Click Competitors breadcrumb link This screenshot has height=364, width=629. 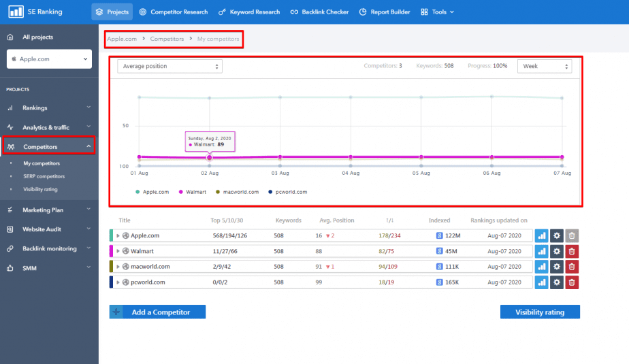[x=167, y=39]
